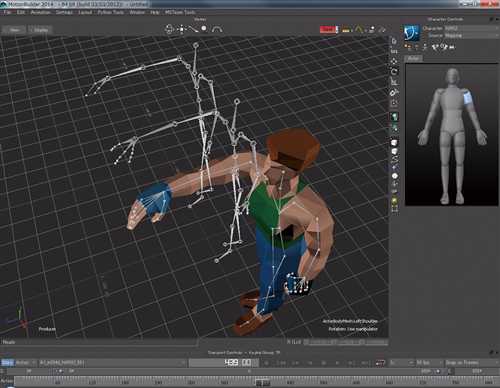Open the Source dropdown in Character Controls
This screenshot has width=500, height=388.
pos(471,35)
